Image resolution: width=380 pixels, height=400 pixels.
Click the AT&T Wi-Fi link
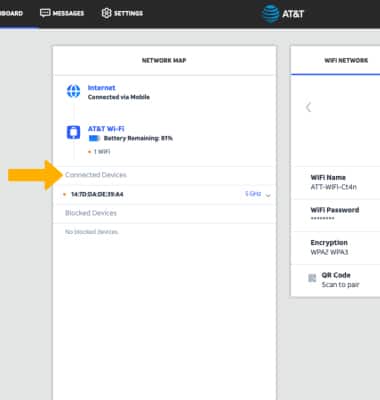point(106,129)
